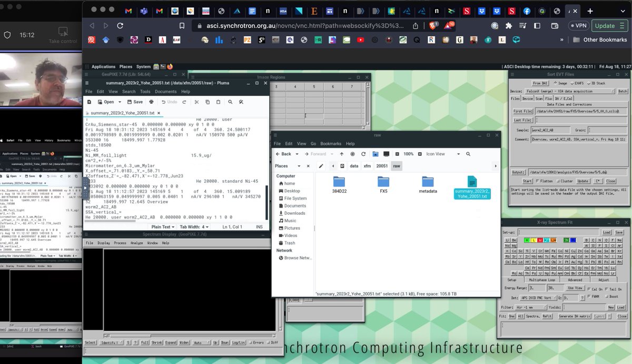Click the computer icon in the file manager

pos(386,154)
